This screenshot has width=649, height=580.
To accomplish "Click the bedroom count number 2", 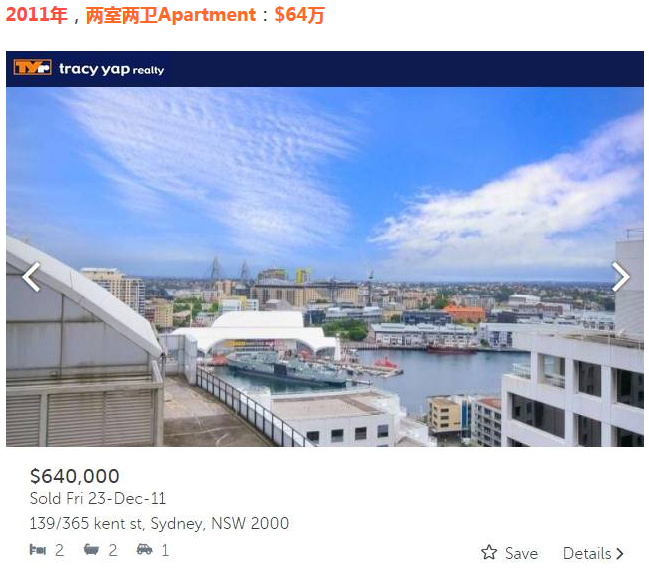I will (60, 550).
